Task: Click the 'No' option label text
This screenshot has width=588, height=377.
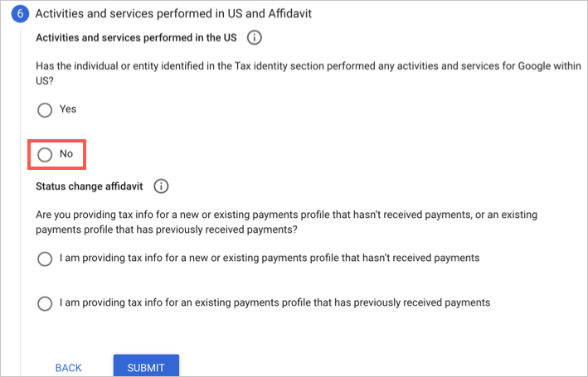Action: tap(66, 154)
